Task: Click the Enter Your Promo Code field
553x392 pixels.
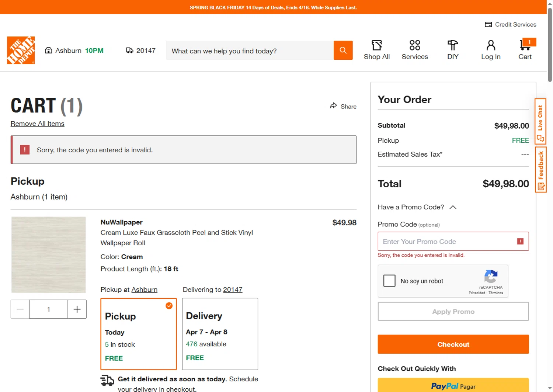Action: pyautogui.click(x=453, y=242)
